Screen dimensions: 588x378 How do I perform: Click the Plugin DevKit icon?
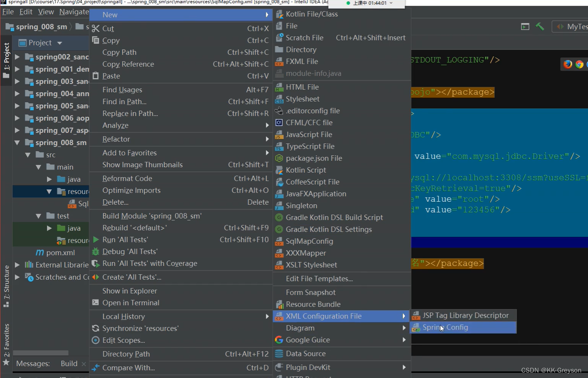click(279, 367)
